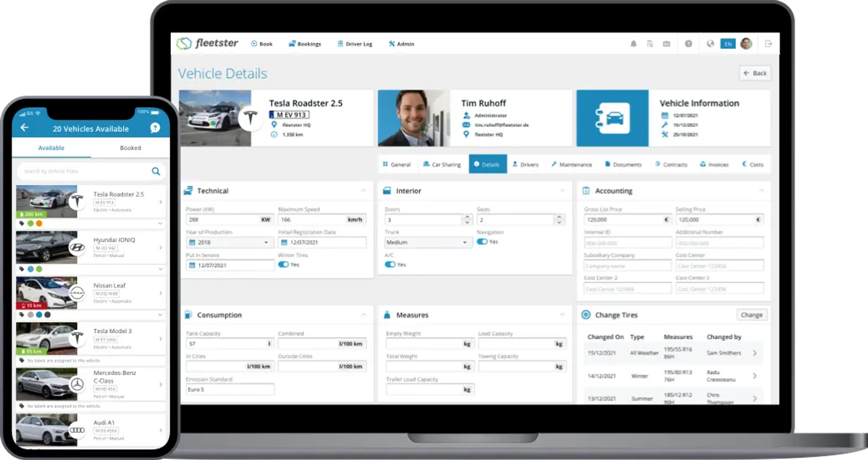The height and width of the screenshot is (460, 868).
Task: Click the Change button for tires
Action: tap(752, 315)
